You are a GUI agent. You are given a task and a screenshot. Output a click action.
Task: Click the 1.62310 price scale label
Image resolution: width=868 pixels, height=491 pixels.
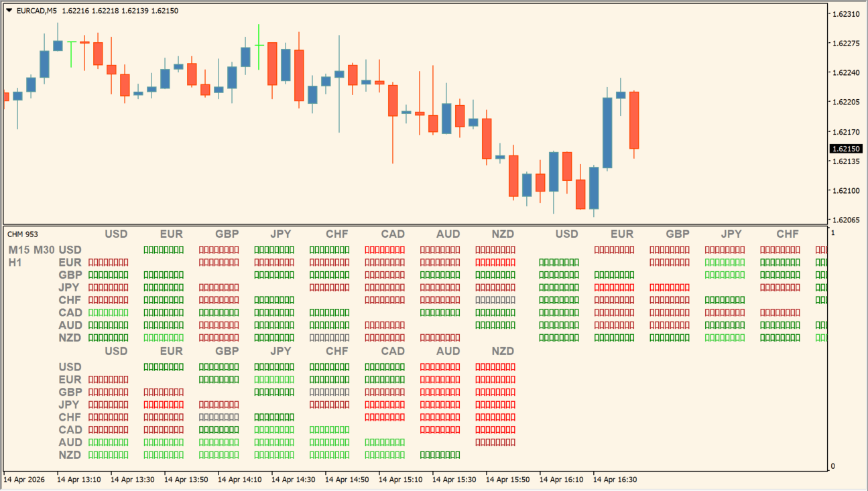(846, 14)
